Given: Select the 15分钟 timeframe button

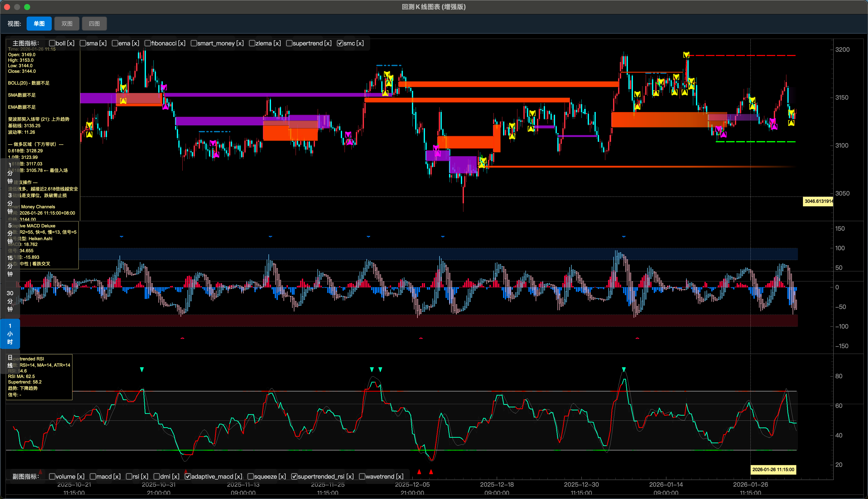Looking at the screenshot, I should click(x=10, y=266).
